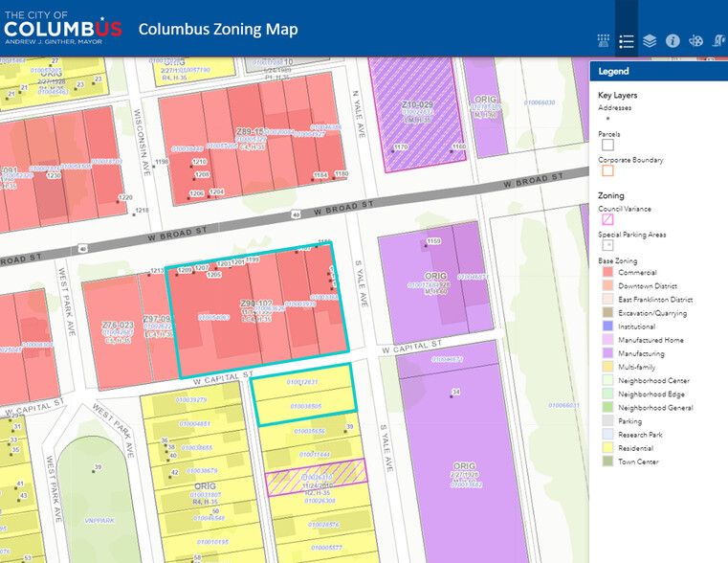The image size is (728, 563).
Task: Open the Layer List stacked-layers icon
Action: [x=650, y=41]
